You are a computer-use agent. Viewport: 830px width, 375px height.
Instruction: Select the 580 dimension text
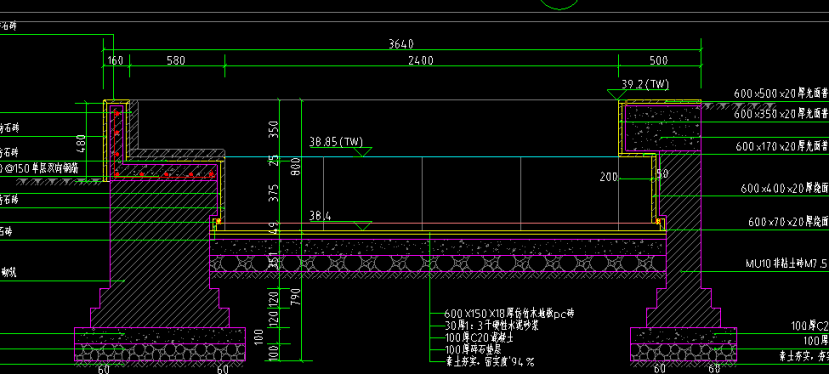pos(176,60)
